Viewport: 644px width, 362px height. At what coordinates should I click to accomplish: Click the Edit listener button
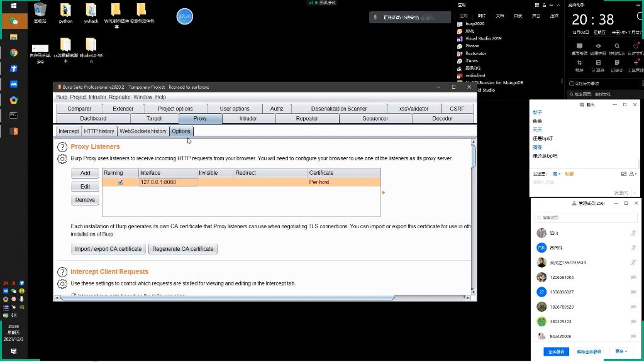coord(85,187)
